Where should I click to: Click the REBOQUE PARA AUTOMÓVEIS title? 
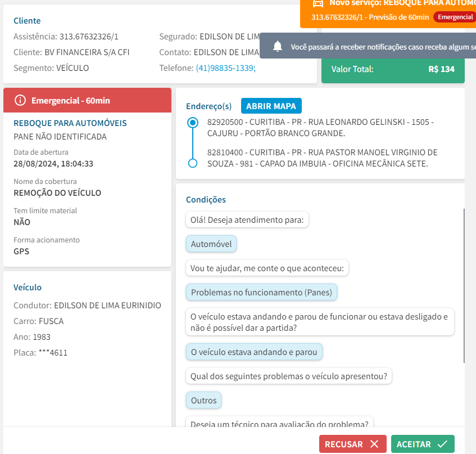click(x=70, y=123)
